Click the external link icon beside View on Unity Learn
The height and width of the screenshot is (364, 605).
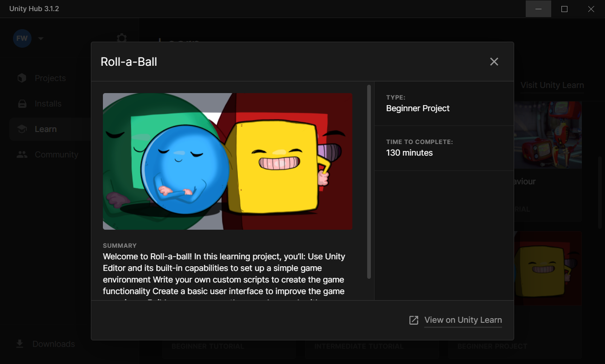coord(414,320)
